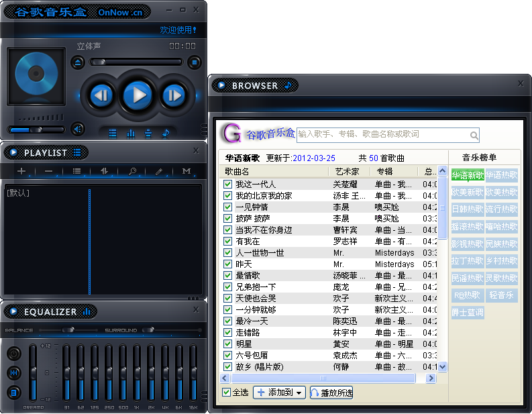Screen dimensions: 532x414
Task: Uncheck song 披萨 披萨
Action: tap(227, 219)
